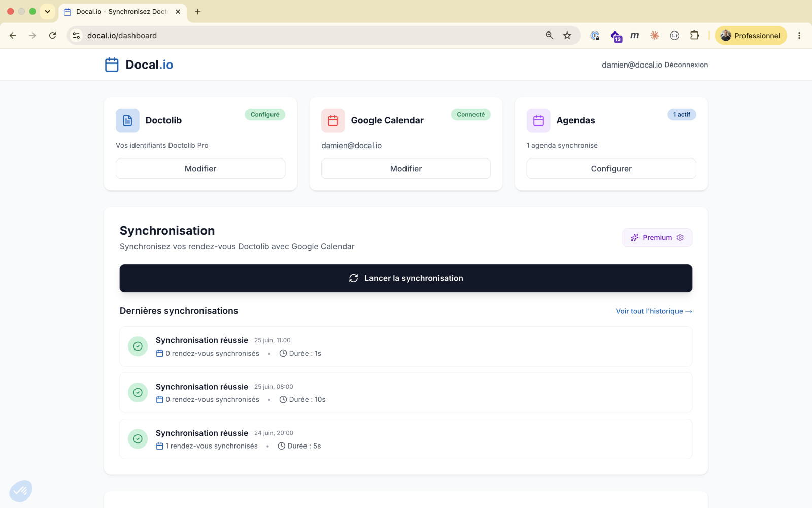This screenshot has width=812, height=508.
Task: Expand the tab search dropdown arrow
Action: [x=47, y=11]
